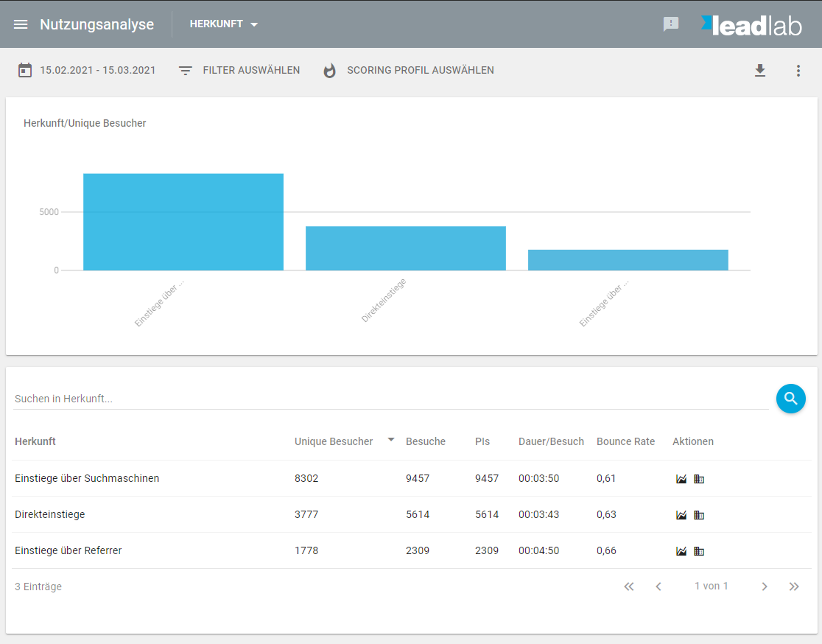Click the Aktionen column header

pyautogui.click(x=693, y=441)
